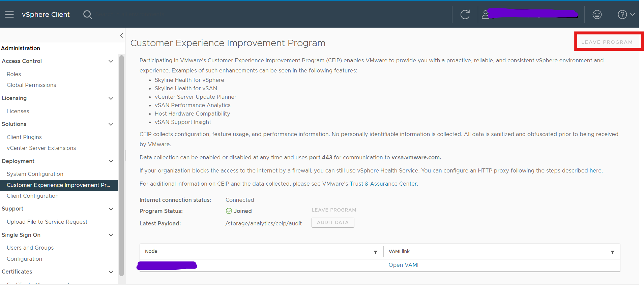Filter the VAMI link column
This screenshot has width=644, height=285.
612,252
